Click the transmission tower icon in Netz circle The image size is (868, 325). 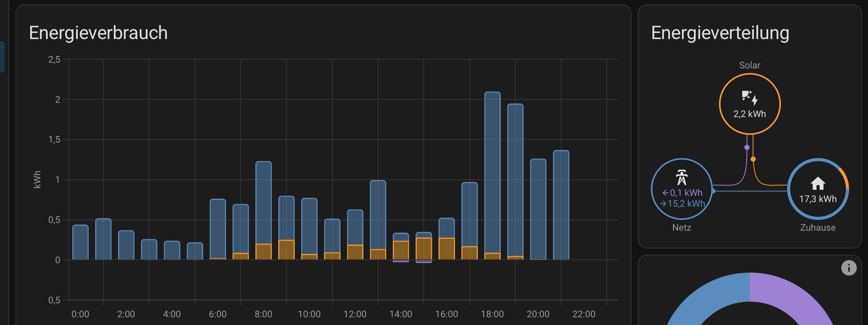(x=682, y=177)
